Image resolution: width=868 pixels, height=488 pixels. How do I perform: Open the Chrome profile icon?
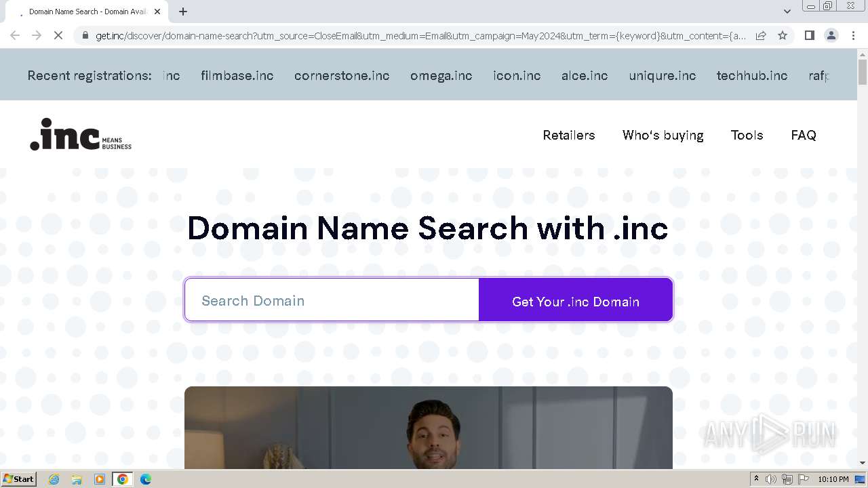click(831, 35)
